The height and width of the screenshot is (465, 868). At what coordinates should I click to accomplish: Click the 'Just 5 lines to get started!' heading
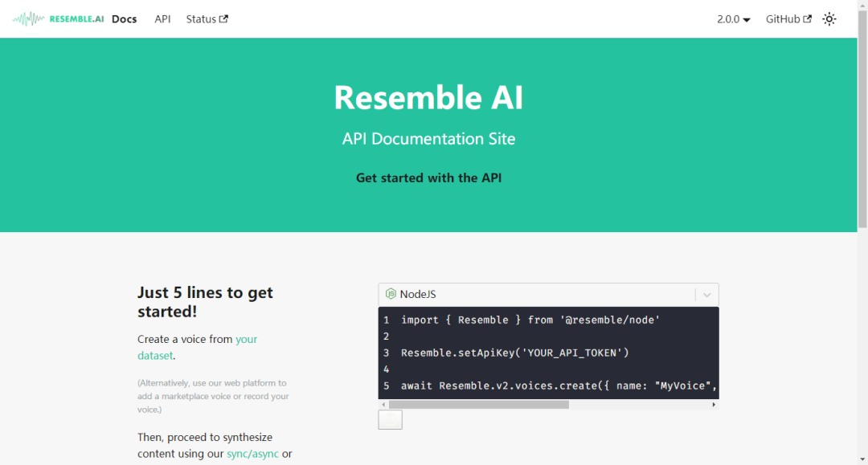coord(206,301)
